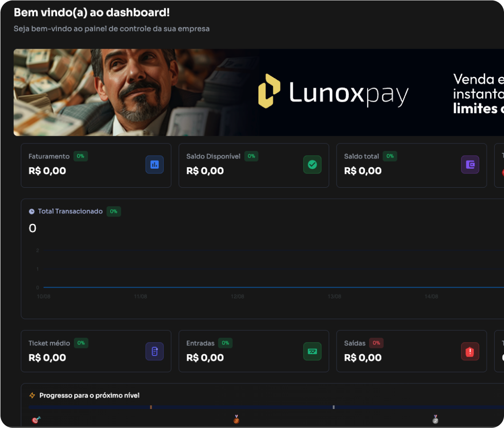Click the bronze medal level icon
Screen dimensions: 504x428
236,419
